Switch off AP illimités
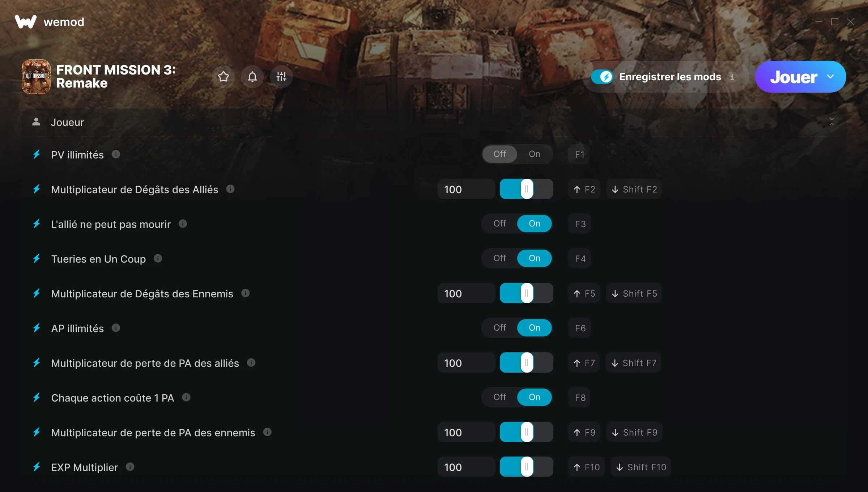Screen dimensions: 868x492 (500, 328)
